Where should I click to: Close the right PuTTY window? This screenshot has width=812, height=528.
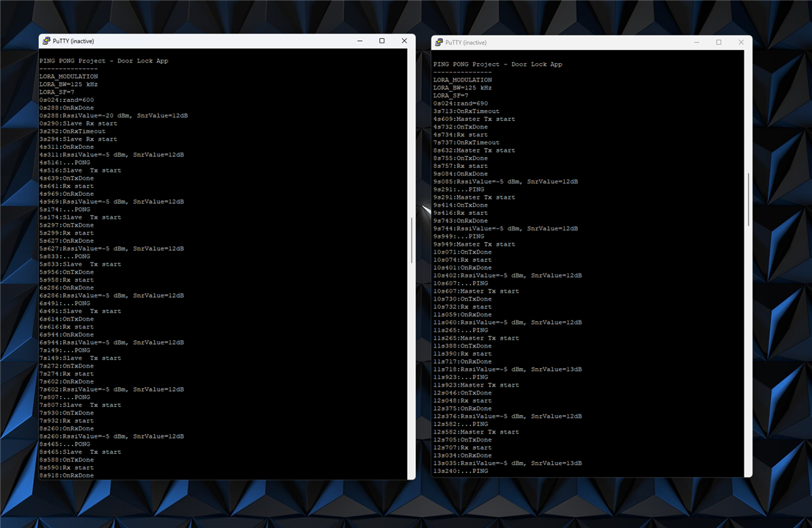tap(741, 43)
